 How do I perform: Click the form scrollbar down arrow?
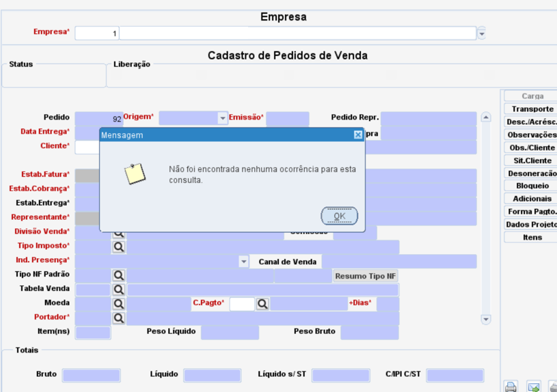point(486,319)
